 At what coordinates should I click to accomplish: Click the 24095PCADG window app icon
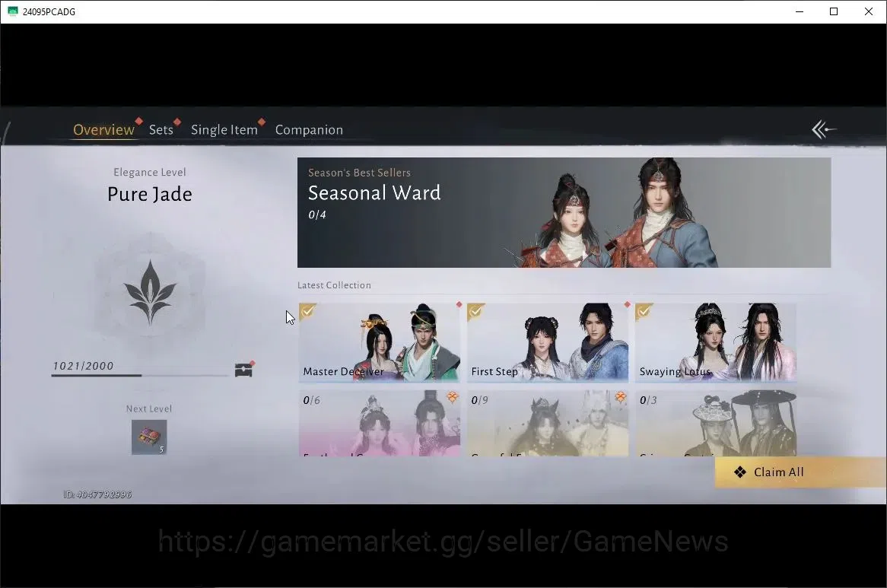[x=13, y=11]
